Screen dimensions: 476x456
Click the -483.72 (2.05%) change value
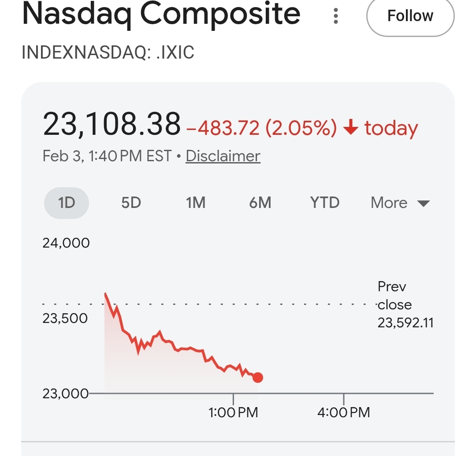click(x=262, y=128)
